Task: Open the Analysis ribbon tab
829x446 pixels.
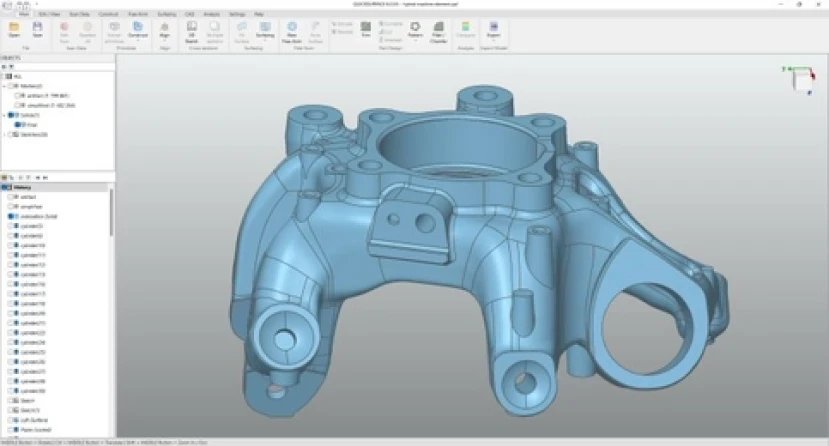Action: [x=211, y=14]
